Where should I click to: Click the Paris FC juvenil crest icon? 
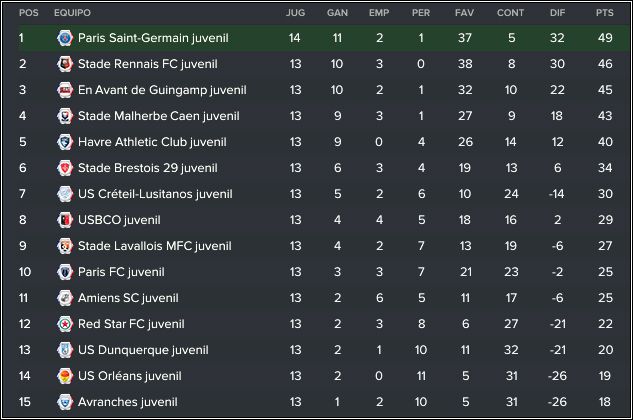click(65, 272)
